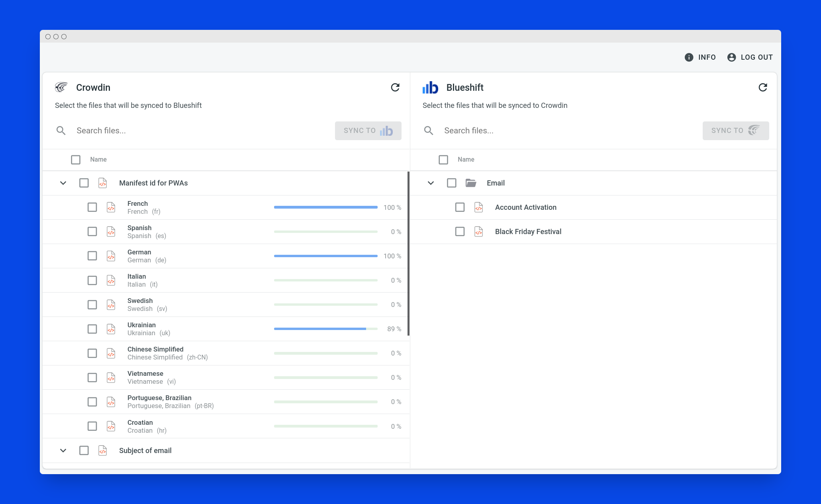Check the Italian translation checkbox
This screenshot has height=504, width=821.
[92, 280]
